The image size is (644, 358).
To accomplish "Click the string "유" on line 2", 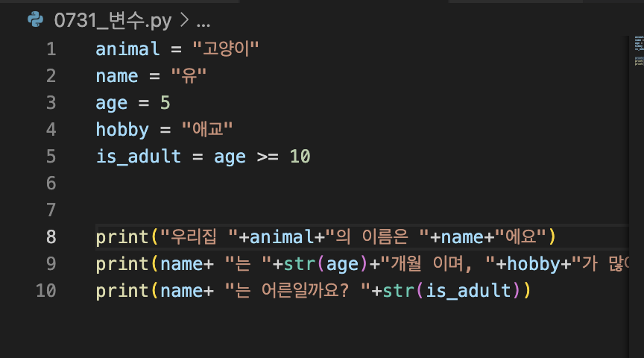I will (189, 76).
